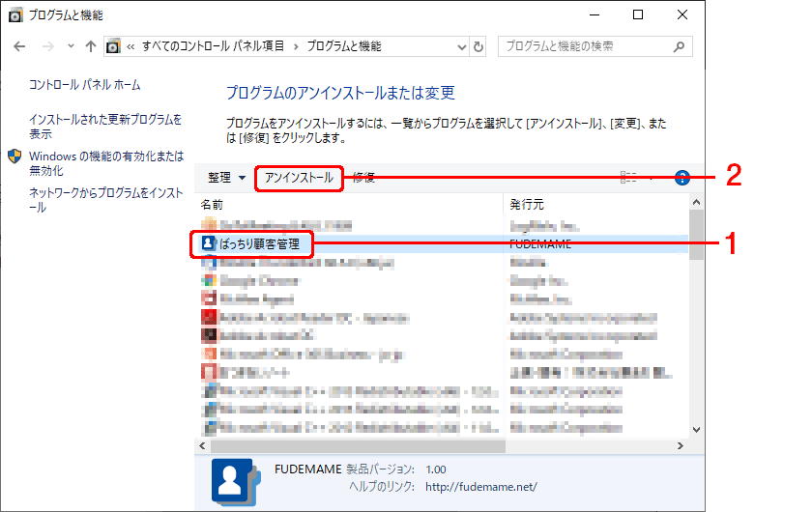812x512 pixels.
Task: Click the vertical scrollbar down arrow
Action: click(697, 430)
